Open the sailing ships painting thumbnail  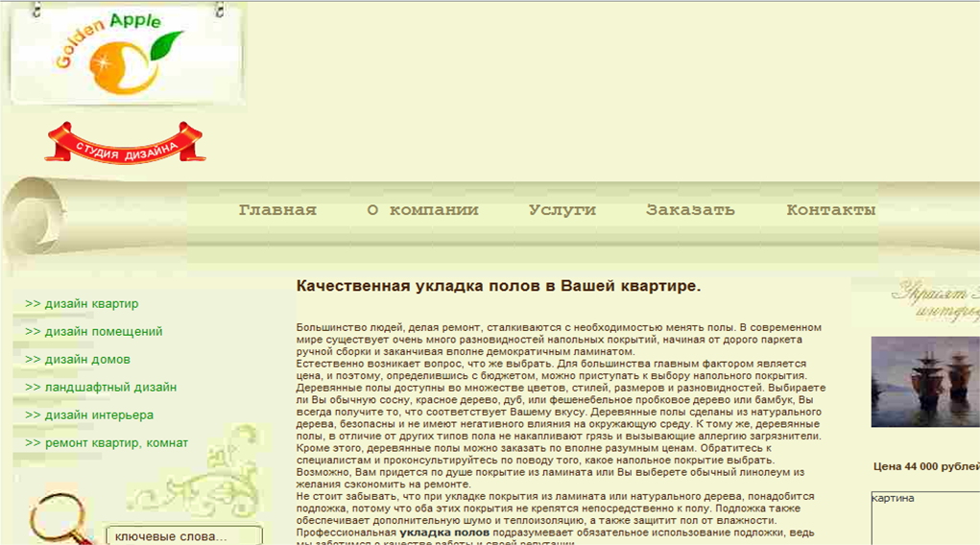pyautogui.click(x=924, y=381)
